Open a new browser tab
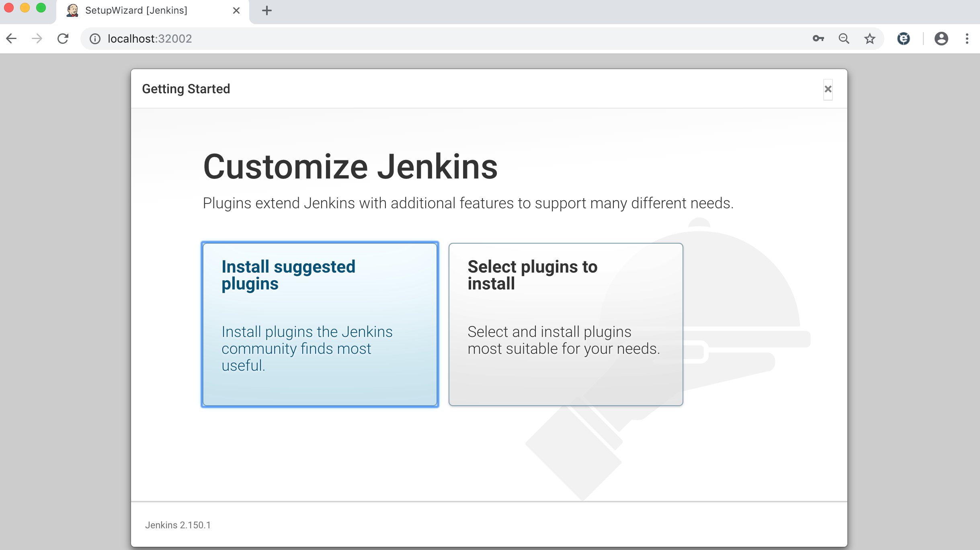Screen dimensions: 980x550 click(267, 10)
